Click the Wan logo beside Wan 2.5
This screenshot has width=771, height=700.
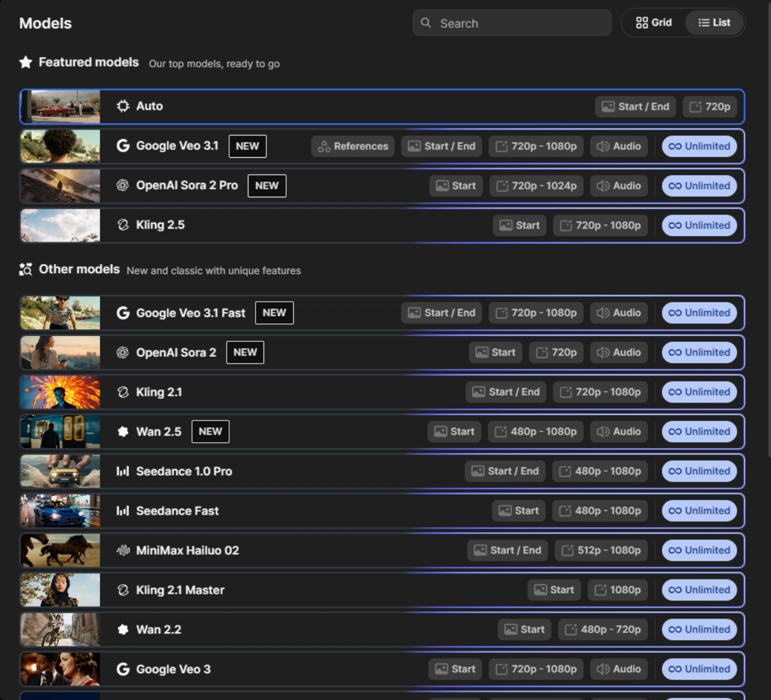(x=123, y=431)
